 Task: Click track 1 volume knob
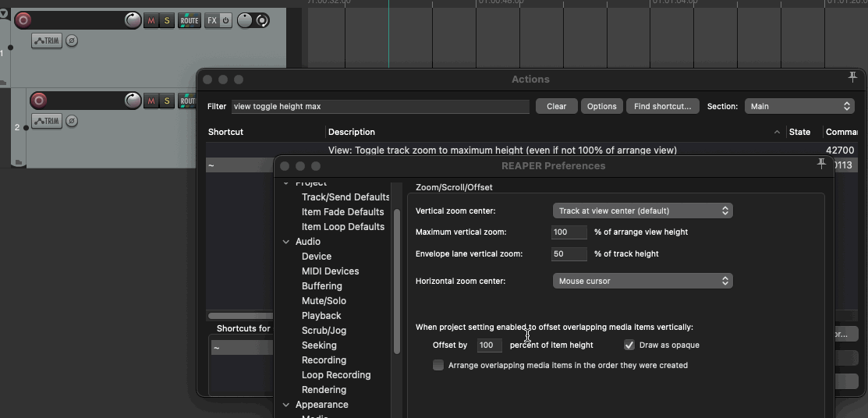tap(133, 20)
